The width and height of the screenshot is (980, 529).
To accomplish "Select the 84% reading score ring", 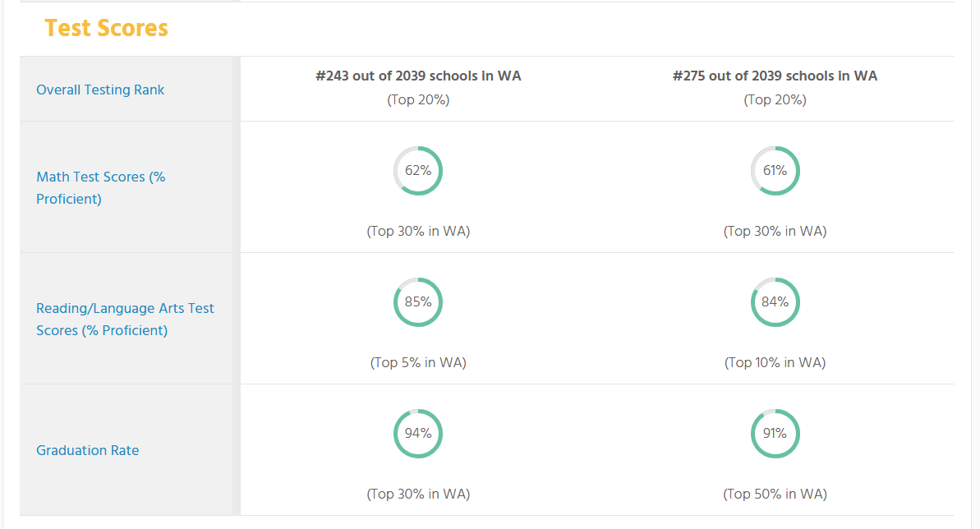I will coord(775,302).
